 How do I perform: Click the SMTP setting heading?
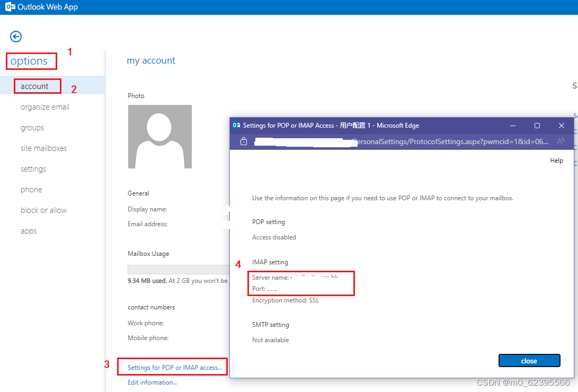271,325
